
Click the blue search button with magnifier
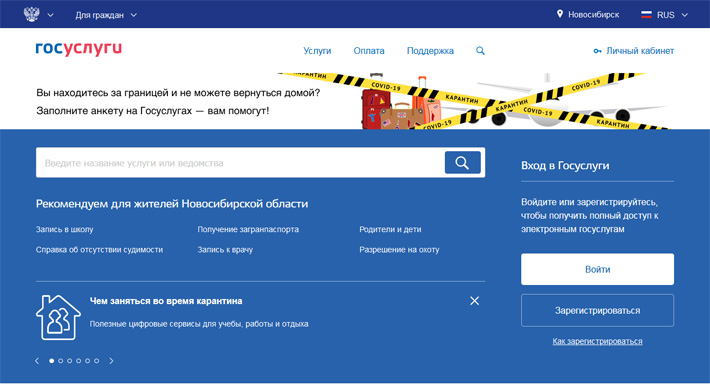pyautogui.click(x=462, y=163)
